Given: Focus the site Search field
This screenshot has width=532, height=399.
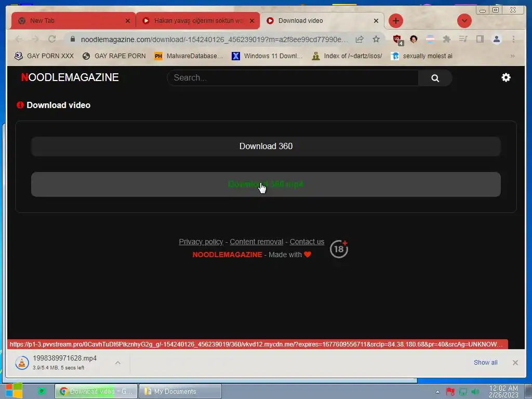Looking at the screenshot, I should coord(293,78).
